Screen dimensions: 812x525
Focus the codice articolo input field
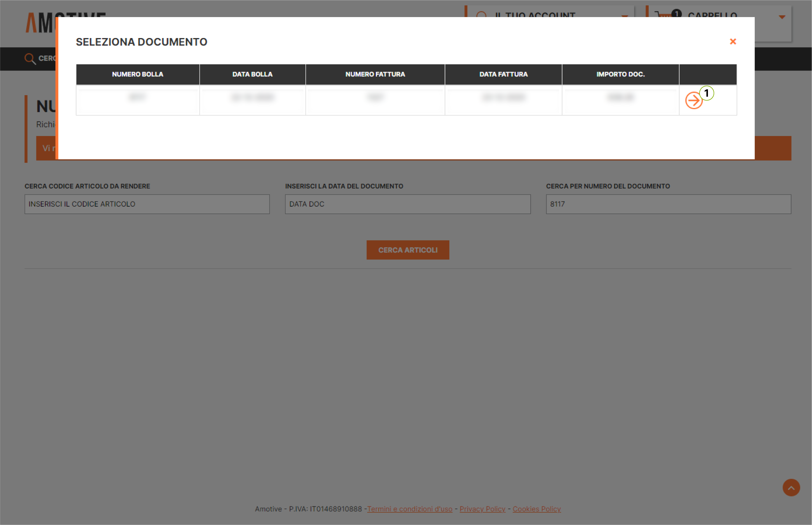(x=147, y=204)
